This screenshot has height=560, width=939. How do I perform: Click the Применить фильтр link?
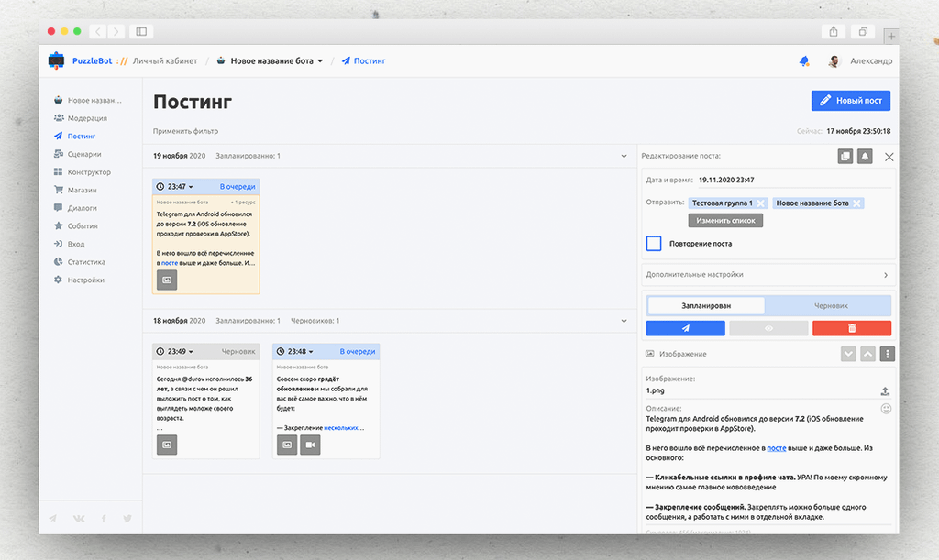[185, 131]
